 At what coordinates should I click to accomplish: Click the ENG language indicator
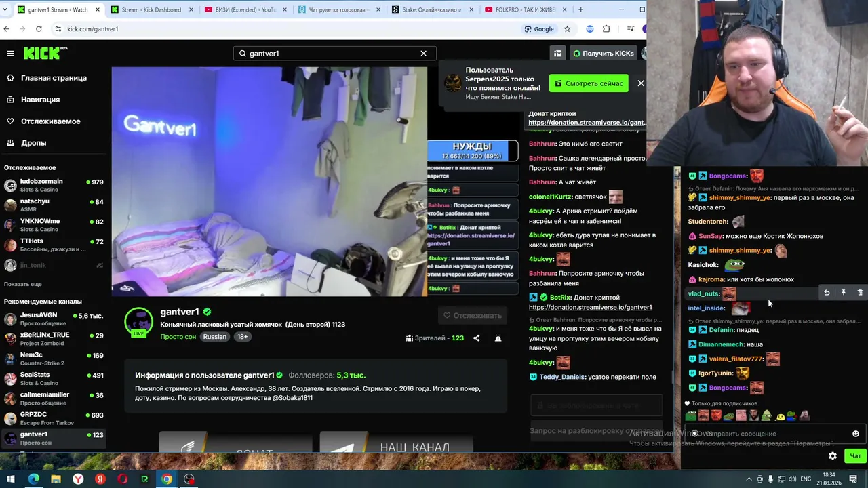point(806,479)
